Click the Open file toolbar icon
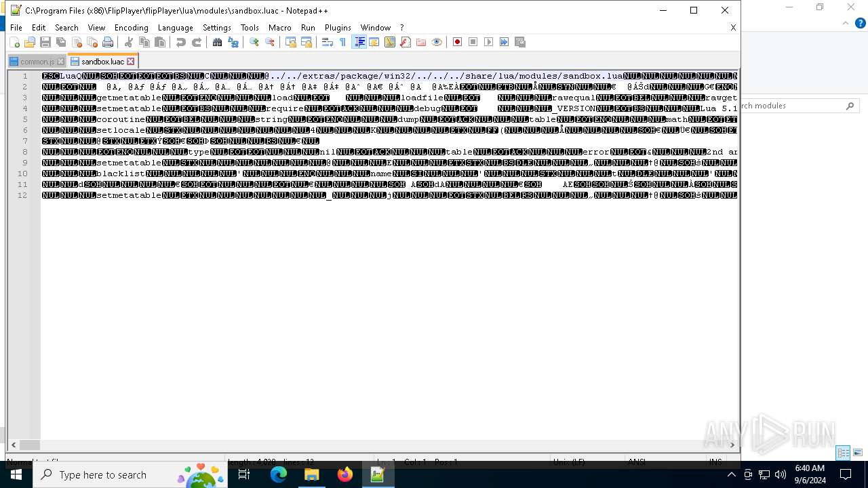This screenshot has width=868, height=488. pyautogui.click(x=29, y=42)
